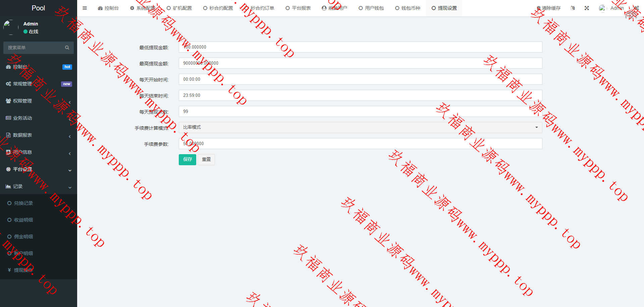Screen dimensions: 644x307
Task: Click the fullscreen expand icon in header
Action: (x=587, y=8)
